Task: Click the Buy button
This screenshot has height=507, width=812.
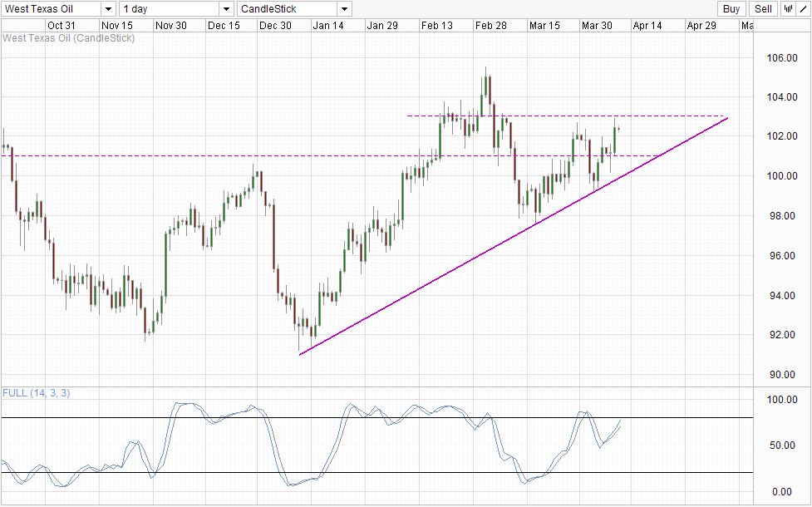Action: (731, 9)
